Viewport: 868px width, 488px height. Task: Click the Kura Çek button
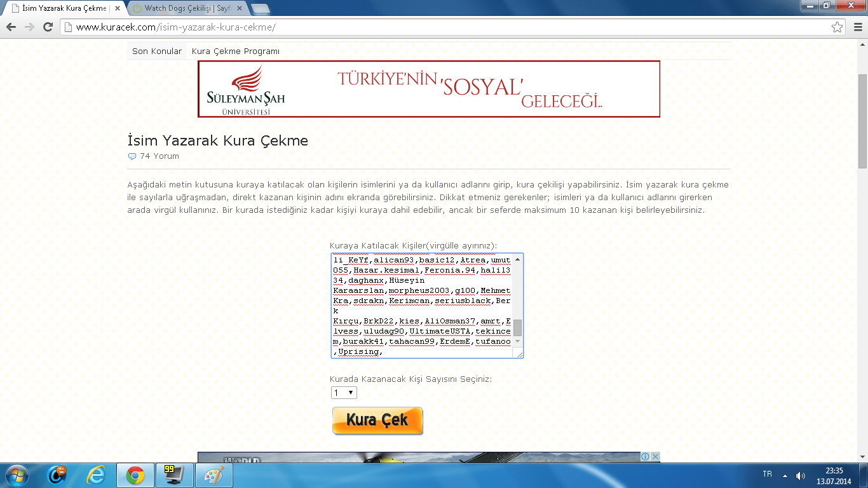point(377,421)
